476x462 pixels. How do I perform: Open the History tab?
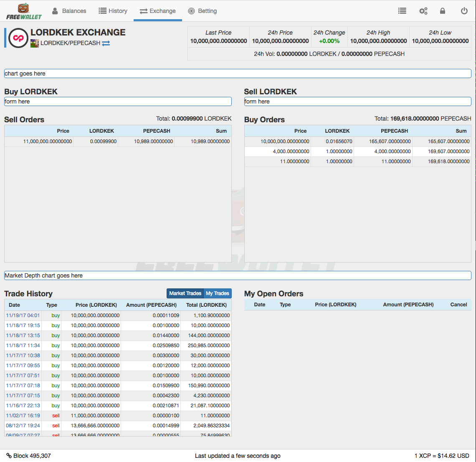coord(113,11)
